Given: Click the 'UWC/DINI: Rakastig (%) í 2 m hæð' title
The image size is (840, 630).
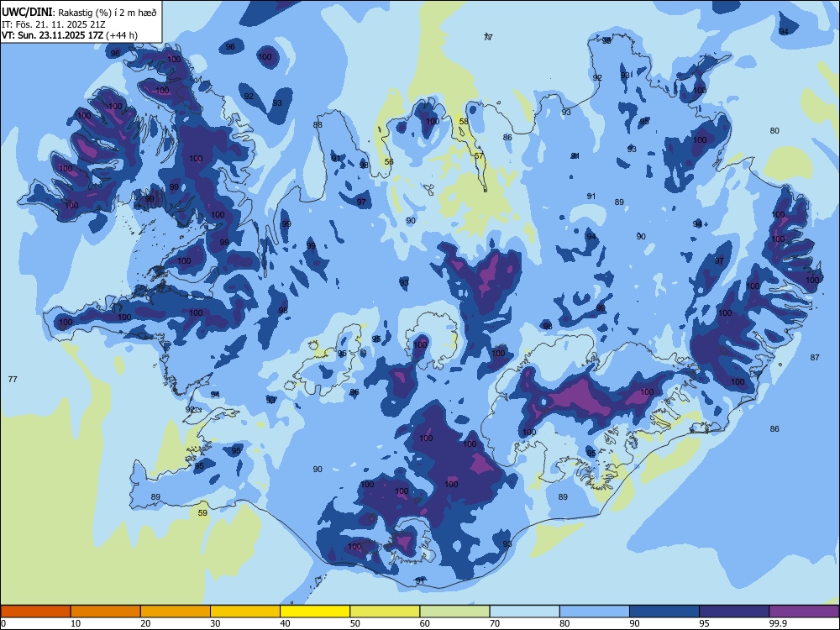Looking at the screenshot, I should pyautogui.click(x=79, y=13).
